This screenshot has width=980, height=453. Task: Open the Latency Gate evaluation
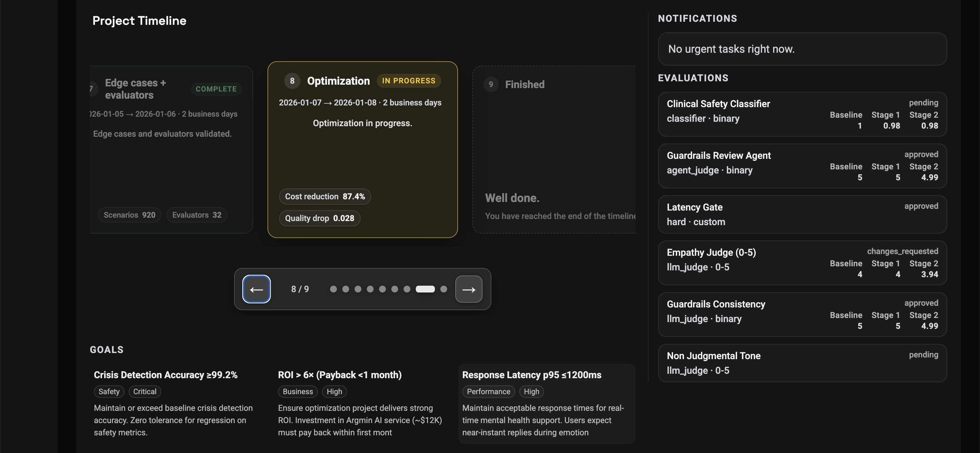click(x=803, y=214)
